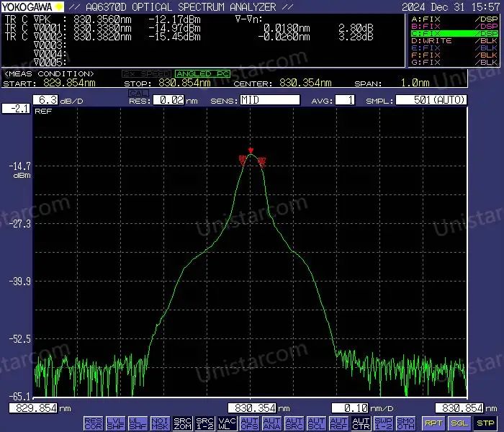Select the VAC WL vacuum wavelength icon

227,423
